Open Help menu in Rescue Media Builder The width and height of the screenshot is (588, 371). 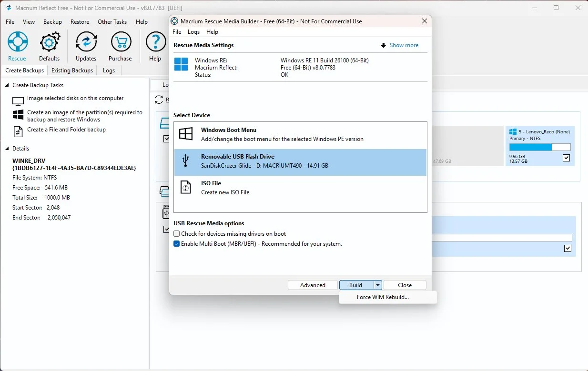(x=212, y=32)
